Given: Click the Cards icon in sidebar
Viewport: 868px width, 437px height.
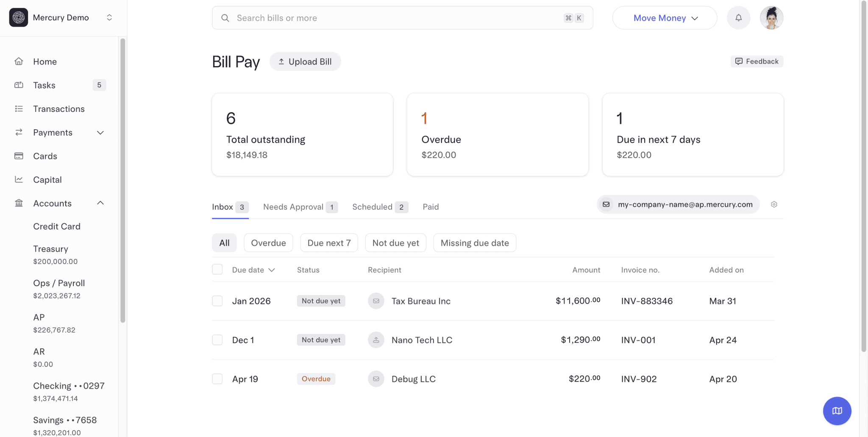Looking at the screenshot, I should [19, 156].
